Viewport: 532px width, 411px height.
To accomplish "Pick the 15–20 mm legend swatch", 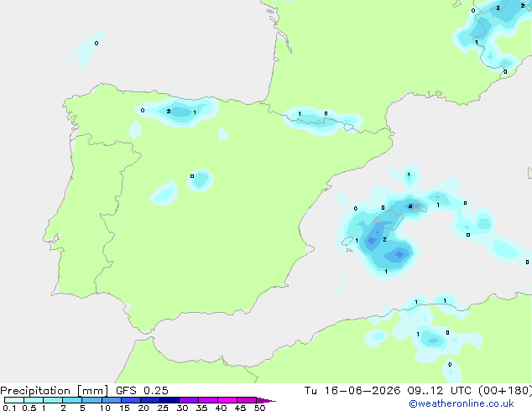I will 130,400.
